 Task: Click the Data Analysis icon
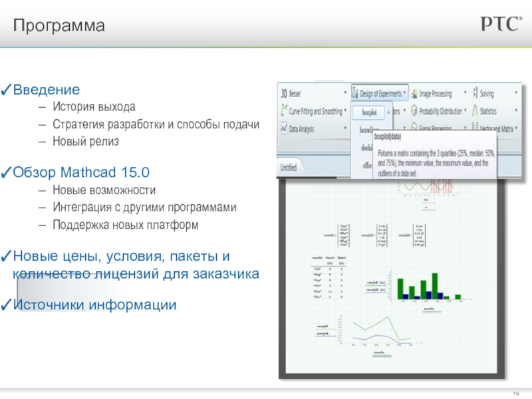point(284,128)
